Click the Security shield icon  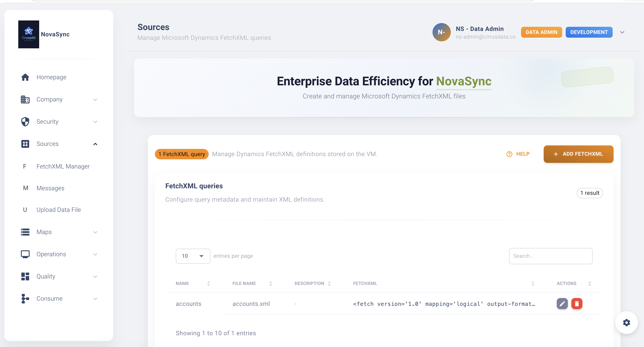tap(25, 122)
